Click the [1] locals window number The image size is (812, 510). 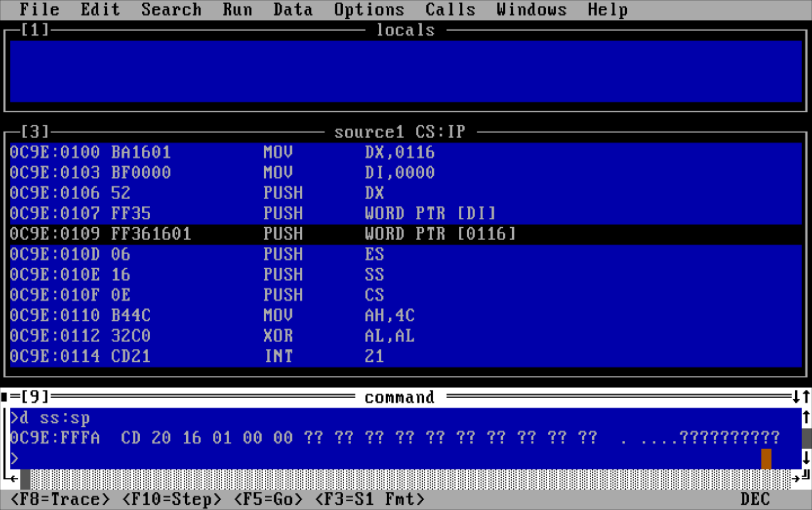35,30
